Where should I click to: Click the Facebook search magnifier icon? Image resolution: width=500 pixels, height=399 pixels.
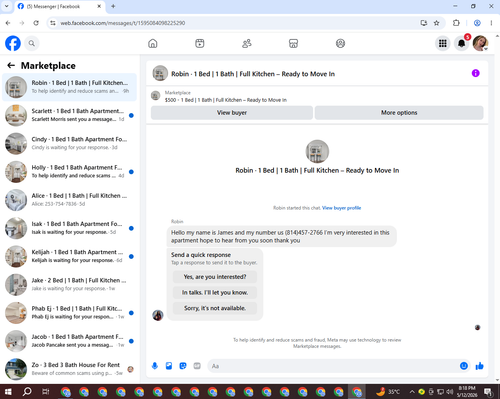[32, 43]
